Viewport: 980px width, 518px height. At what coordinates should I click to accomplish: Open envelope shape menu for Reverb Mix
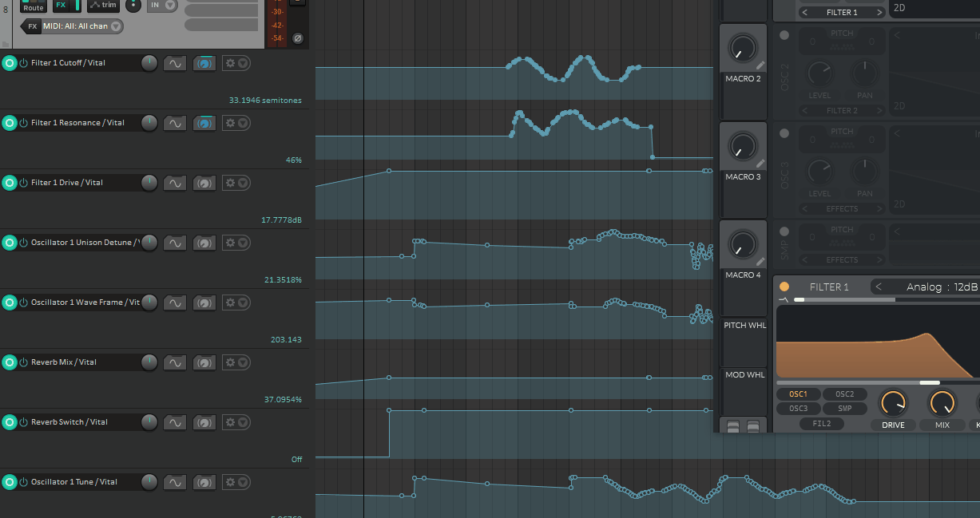[174, 362]
